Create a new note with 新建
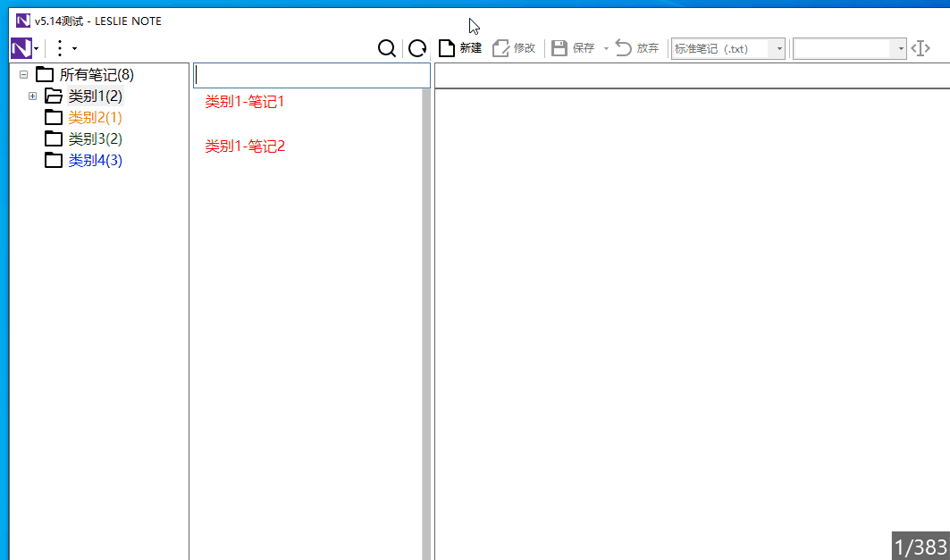 pyautogui.click(x=460, y=48)
